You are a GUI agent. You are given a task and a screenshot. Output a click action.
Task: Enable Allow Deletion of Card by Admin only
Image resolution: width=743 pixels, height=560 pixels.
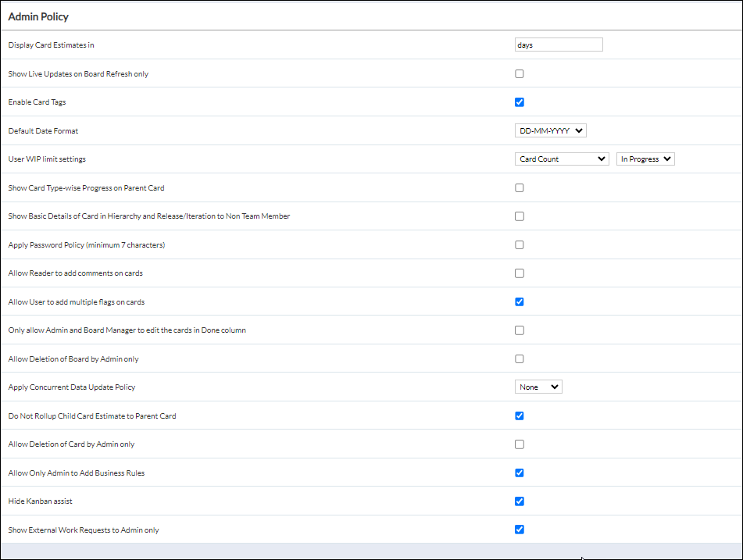tap(520, 444)
